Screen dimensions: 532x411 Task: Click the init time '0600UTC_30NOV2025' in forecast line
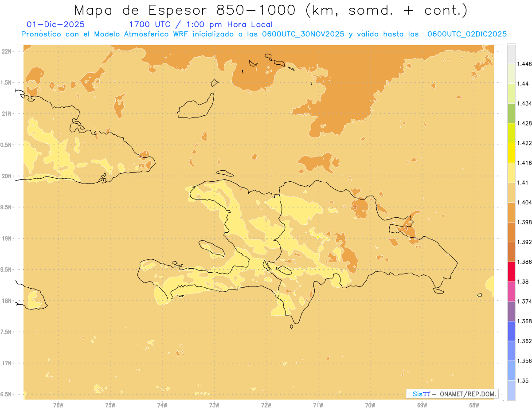click(303, 34)
